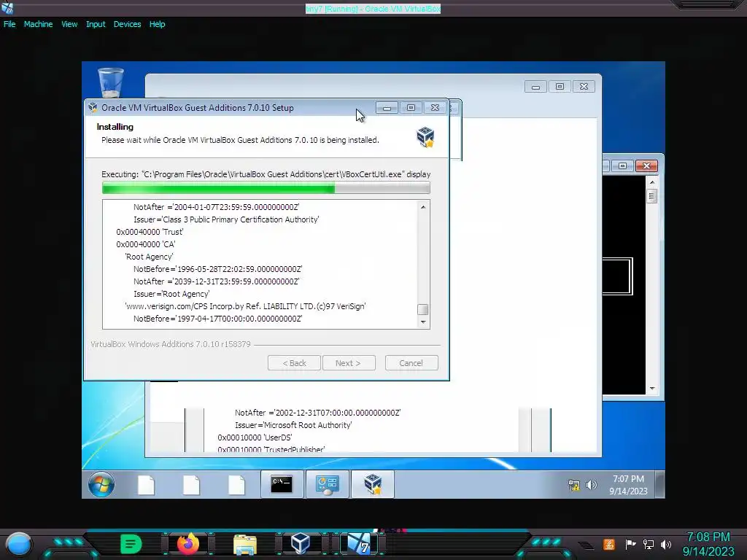747x560 pixels.
Task: Click guest volume speaker icon
Action: coord(591,485)
